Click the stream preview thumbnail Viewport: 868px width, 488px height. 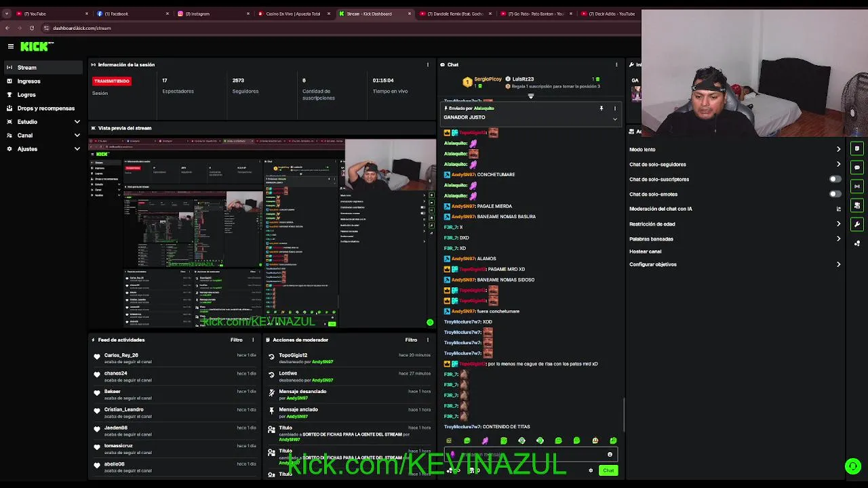pos(263,233)
